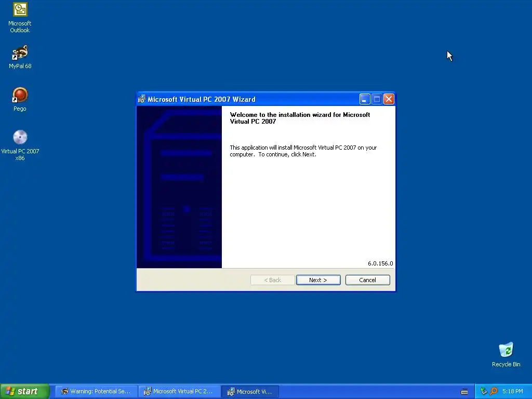The image size is (532, 399).
Task: Minimize the Virtual PC 2007 Wizard window
Action: (364, 99)
